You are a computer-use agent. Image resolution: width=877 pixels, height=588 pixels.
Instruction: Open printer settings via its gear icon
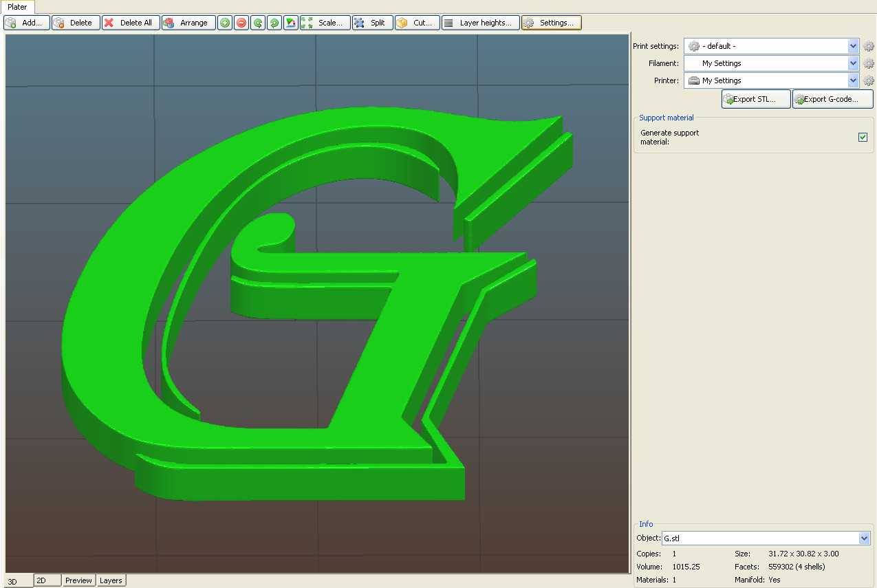[x=868, y=80]
